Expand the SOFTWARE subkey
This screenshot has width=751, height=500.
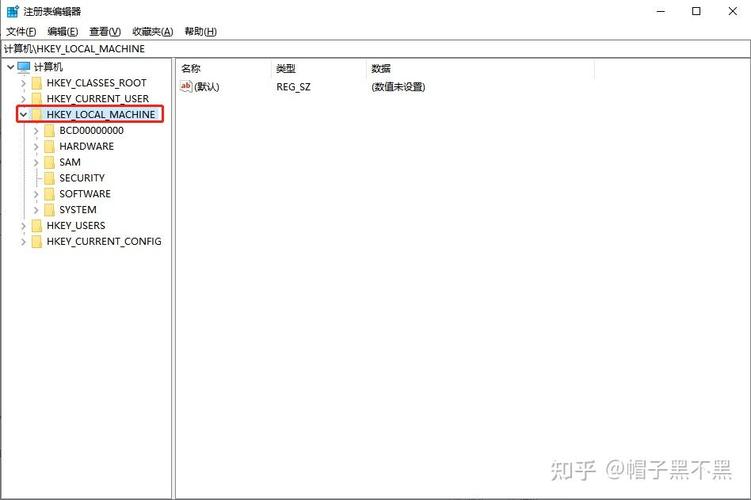point(36,194)
